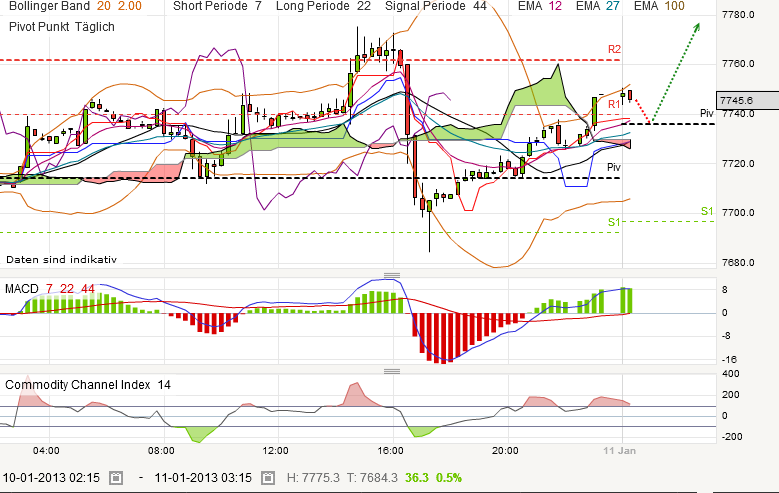Click the 7780.0 price axis label

point(738,15)
